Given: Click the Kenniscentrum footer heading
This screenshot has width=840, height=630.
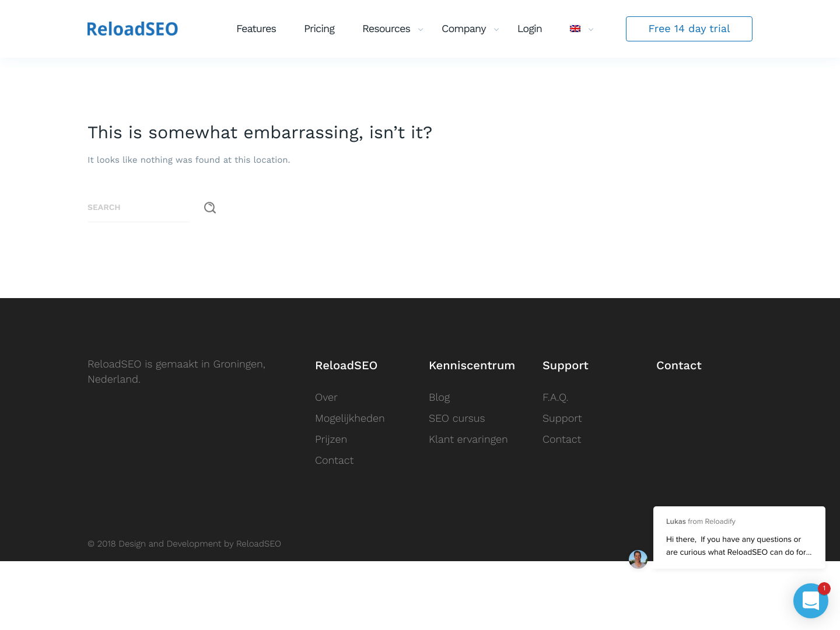Looking at the screenshot, I should point(472,365).
